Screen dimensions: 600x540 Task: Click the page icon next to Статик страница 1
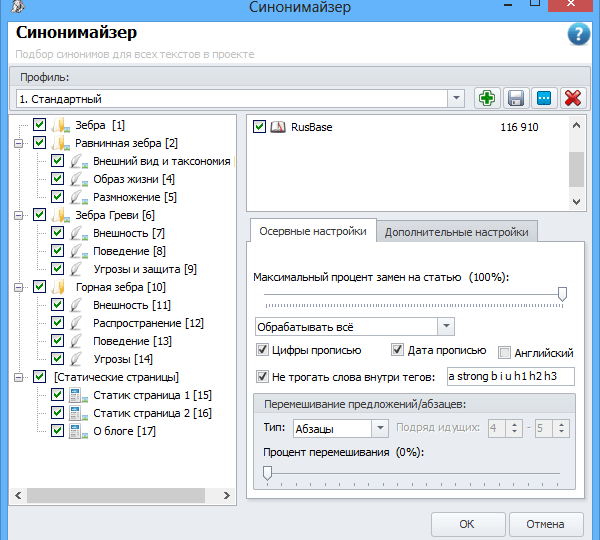[79, 395]
